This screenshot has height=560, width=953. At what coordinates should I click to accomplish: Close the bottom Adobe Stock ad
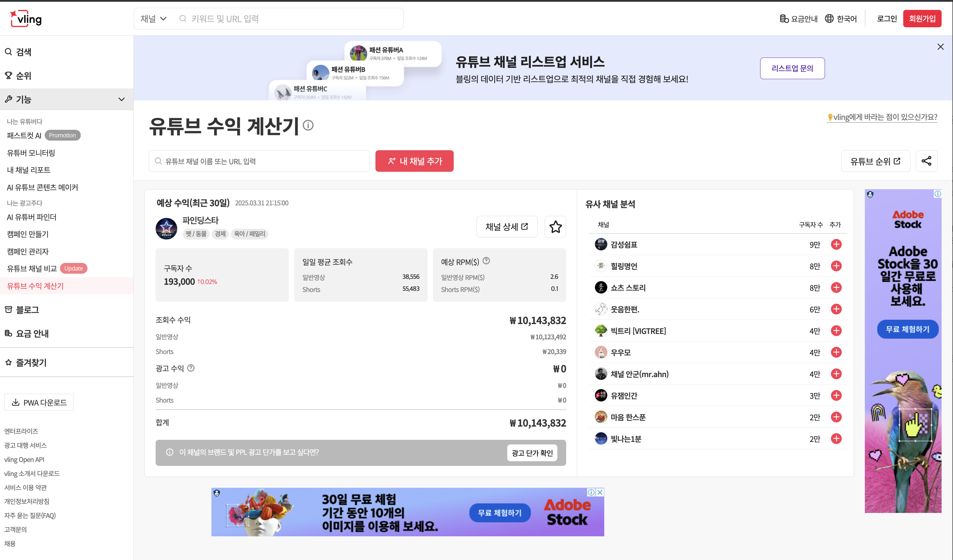point(600,492)
